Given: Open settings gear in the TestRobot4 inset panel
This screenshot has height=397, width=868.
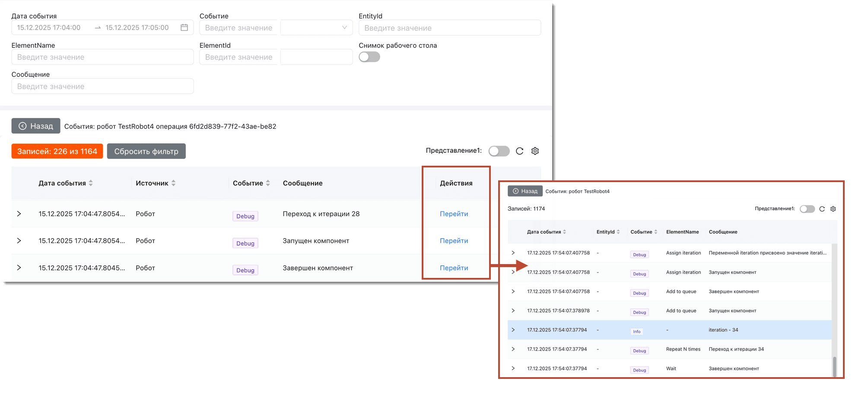Looking at the screenshot, I should (833, 209).
